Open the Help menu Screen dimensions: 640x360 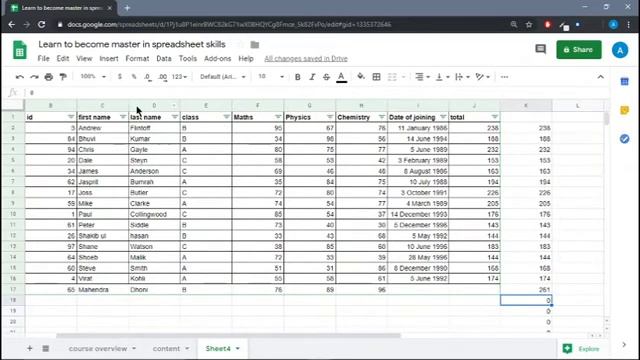tap(246, 59)
